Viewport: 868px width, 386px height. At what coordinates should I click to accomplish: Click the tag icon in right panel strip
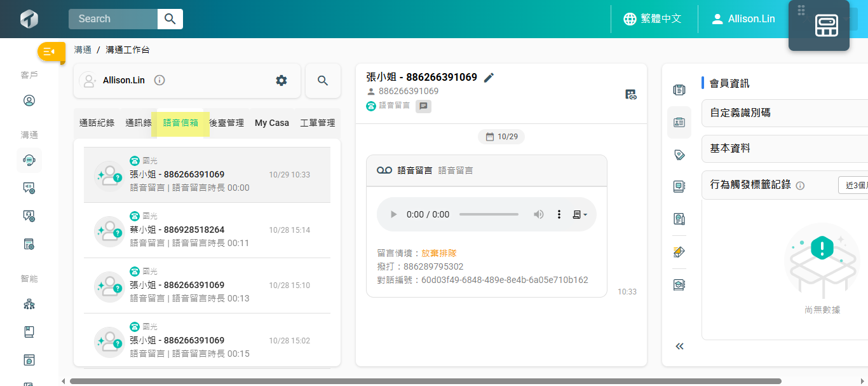679,155
